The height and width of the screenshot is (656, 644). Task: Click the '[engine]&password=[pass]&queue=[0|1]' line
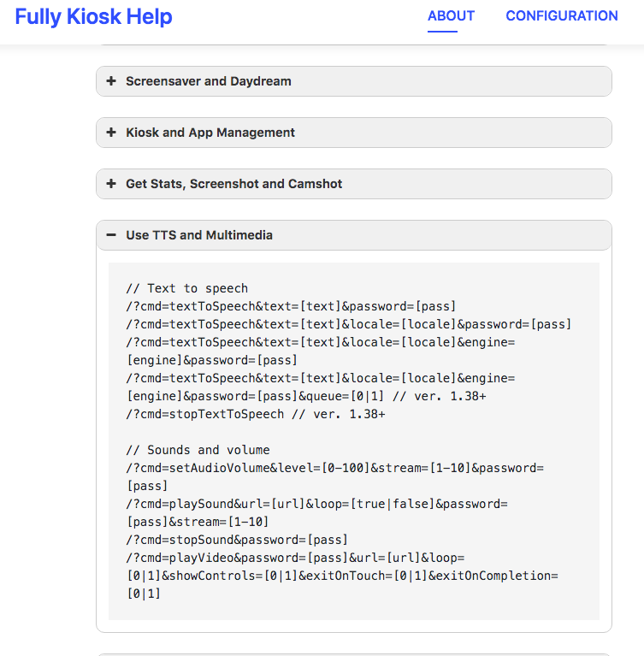pos(306,396)
